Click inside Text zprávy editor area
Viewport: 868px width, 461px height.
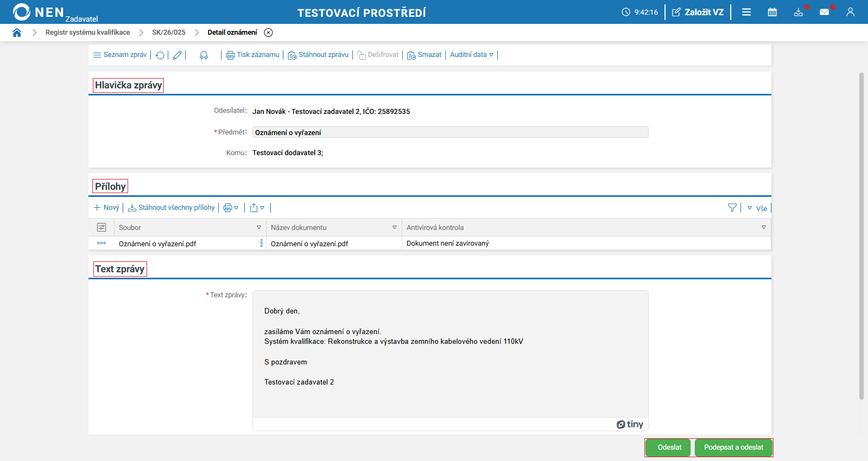pyautogui.click(x=450, y=354)
